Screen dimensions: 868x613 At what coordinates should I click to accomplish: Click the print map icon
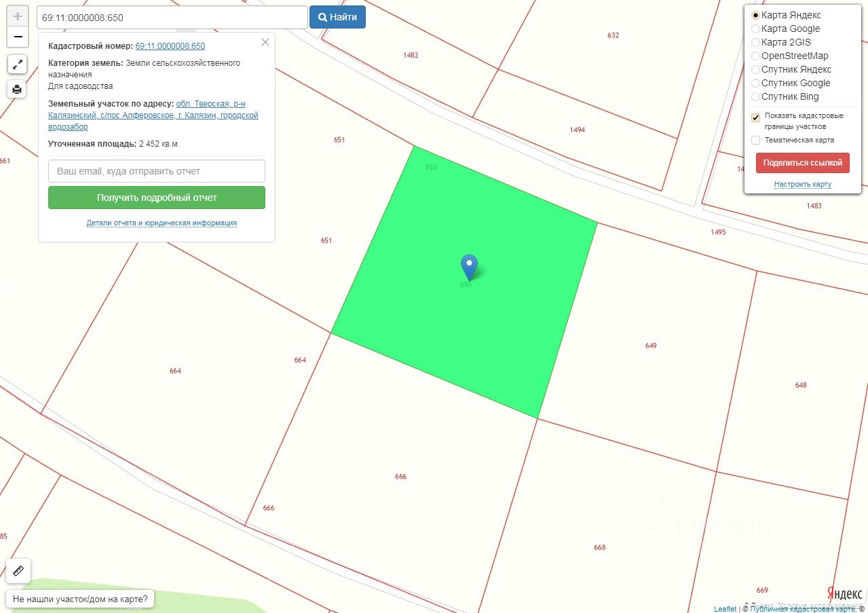pos(18,89)
